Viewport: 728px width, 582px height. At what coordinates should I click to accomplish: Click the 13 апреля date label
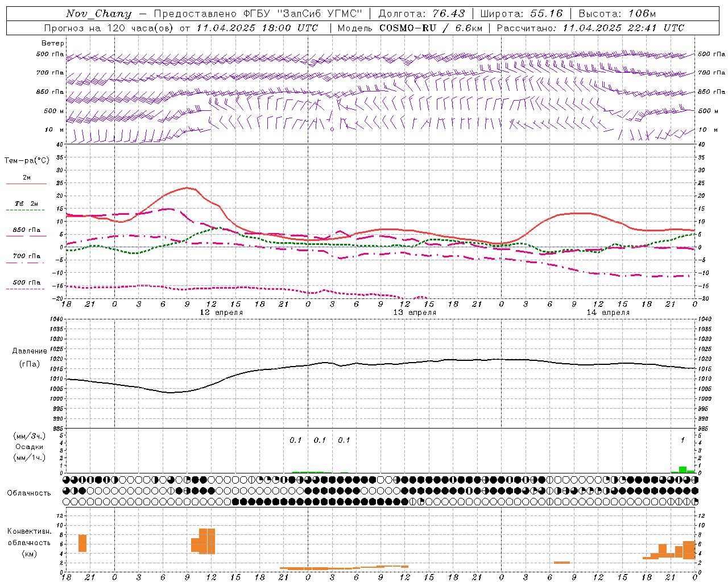click(415, 313)
